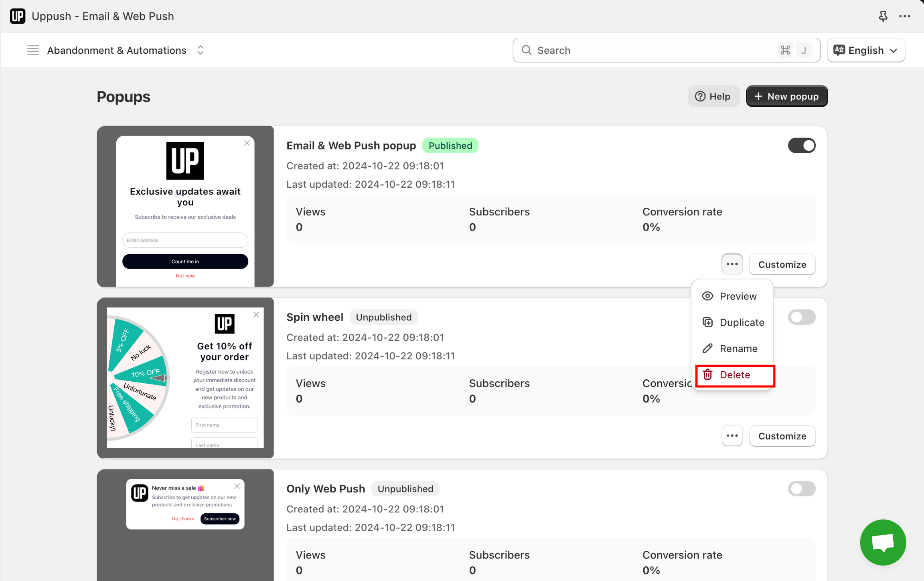Click the Uppush logo in title bar
This screenshot has height=581, width=924.
tap(18, 16)
